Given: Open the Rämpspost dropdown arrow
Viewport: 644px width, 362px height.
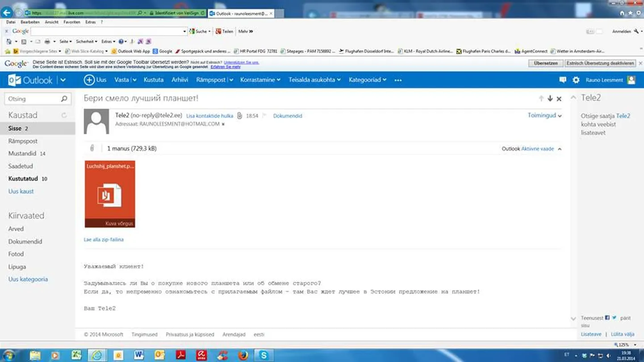Looking at the screenshot, I should 231,80.
